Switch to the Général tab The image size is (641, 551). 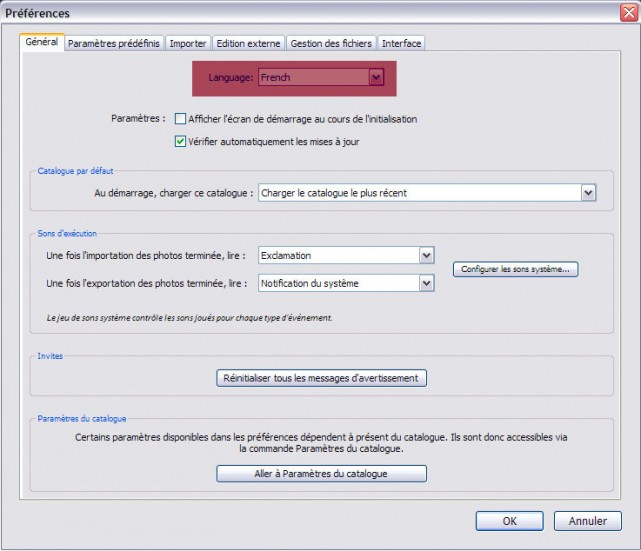(x=42, y=42)
